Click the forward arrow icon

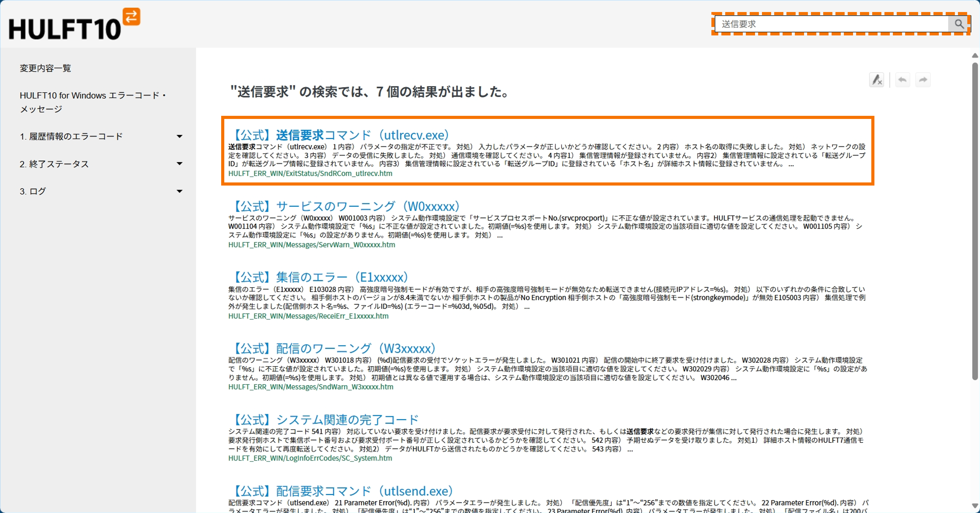tap(923, 80)
